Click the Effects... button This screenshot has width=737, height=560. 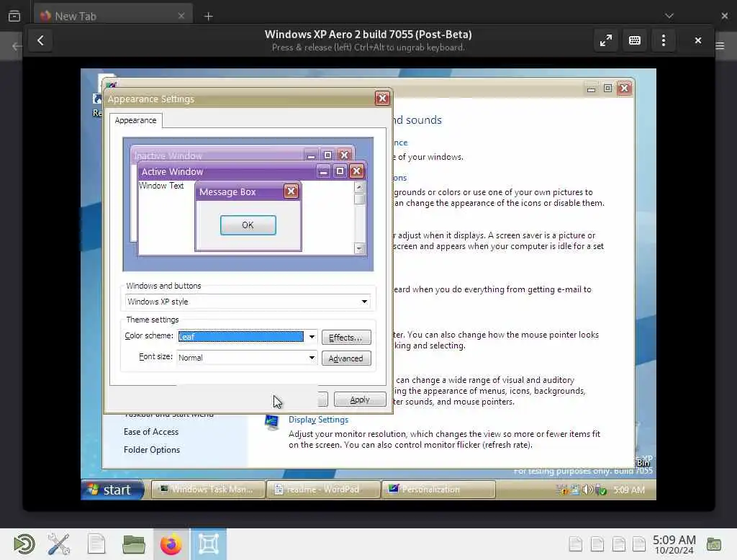coord(346,338)
